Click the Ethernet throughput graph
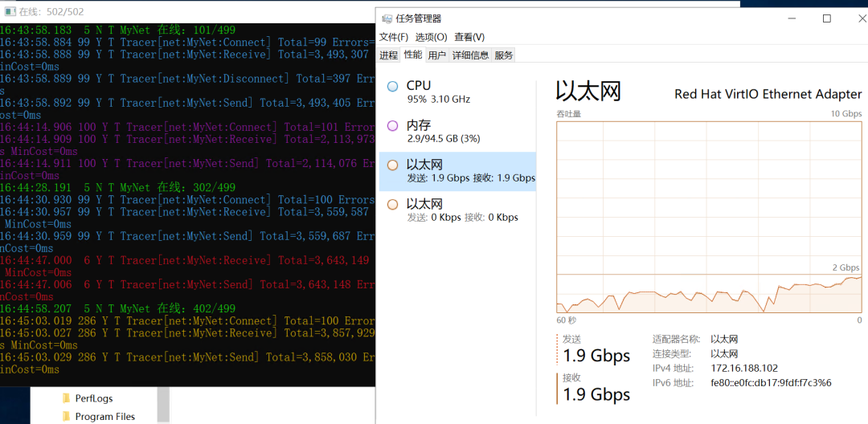Viewport: 868px width, 424px height. point(709,218)
